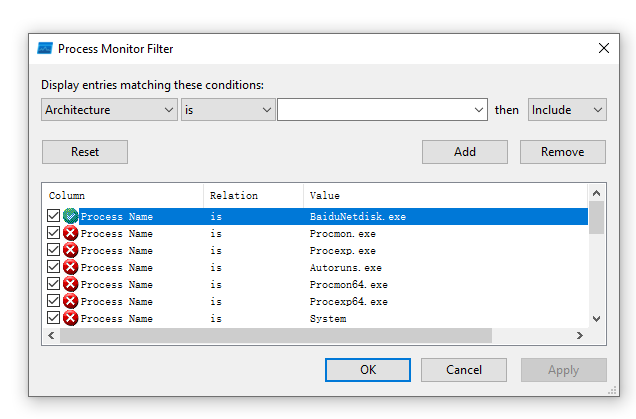Open the 'is' relation dropdown

(x=228, y=110)
